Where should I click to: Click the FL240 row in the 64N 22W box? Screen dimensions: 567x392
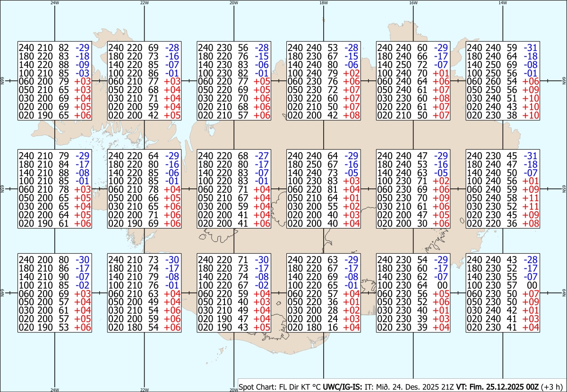tap(145, 259)
